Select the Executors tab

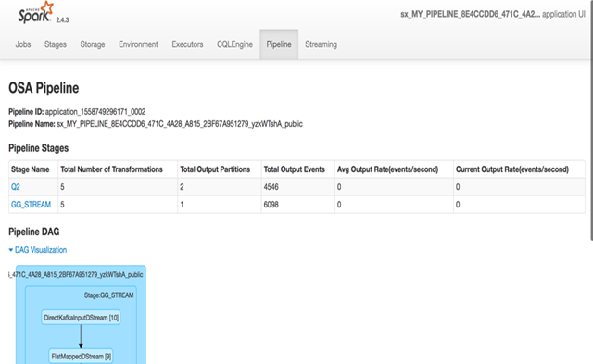pos(187,44)
